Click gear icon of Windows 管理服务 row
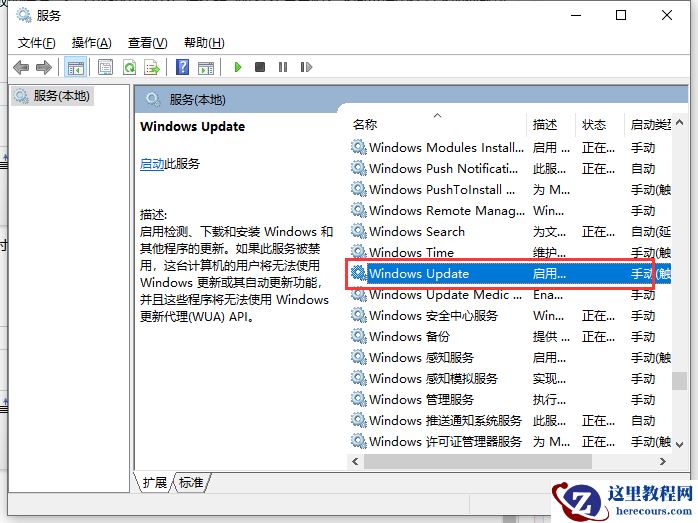Screen dimensions: 698x523 coord(358,399)
